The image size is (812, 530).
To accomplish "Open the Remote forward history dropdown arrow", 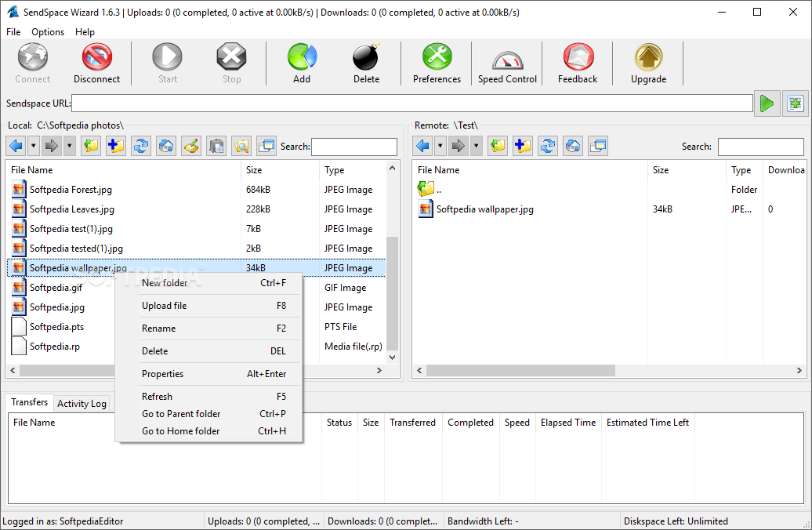I will pos(476,146).
